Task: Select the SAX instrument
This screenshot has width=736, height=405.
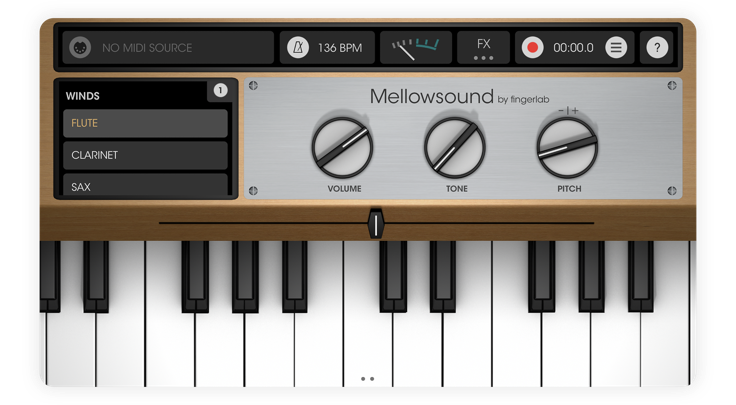Action: click(146, 186)
